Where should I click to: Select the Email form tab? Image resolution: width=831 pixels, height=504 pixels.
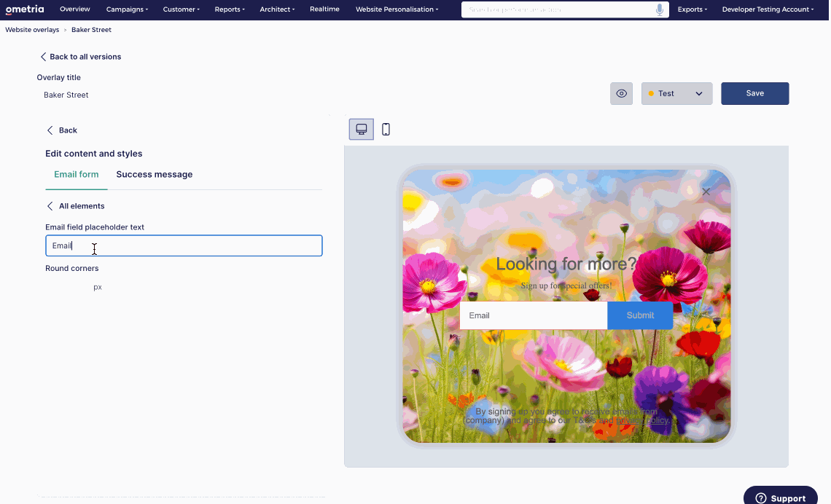[77, 175]
